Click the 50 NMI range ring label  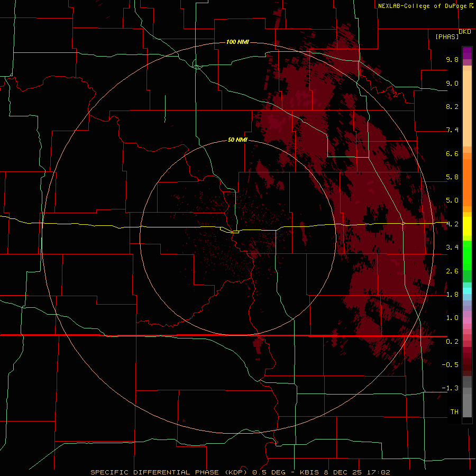tap(237, 140)
